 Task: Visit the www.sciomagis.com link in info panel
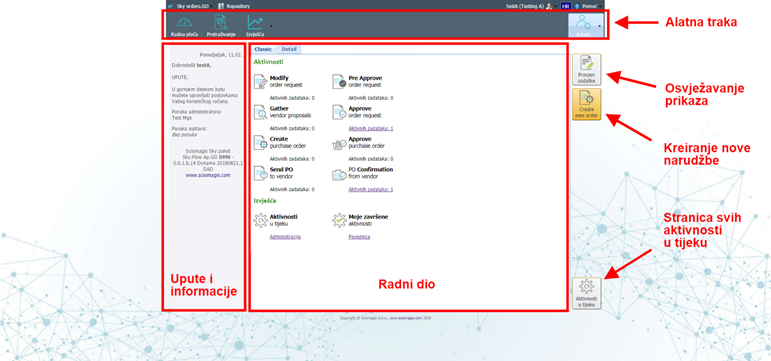click(208, 175)
